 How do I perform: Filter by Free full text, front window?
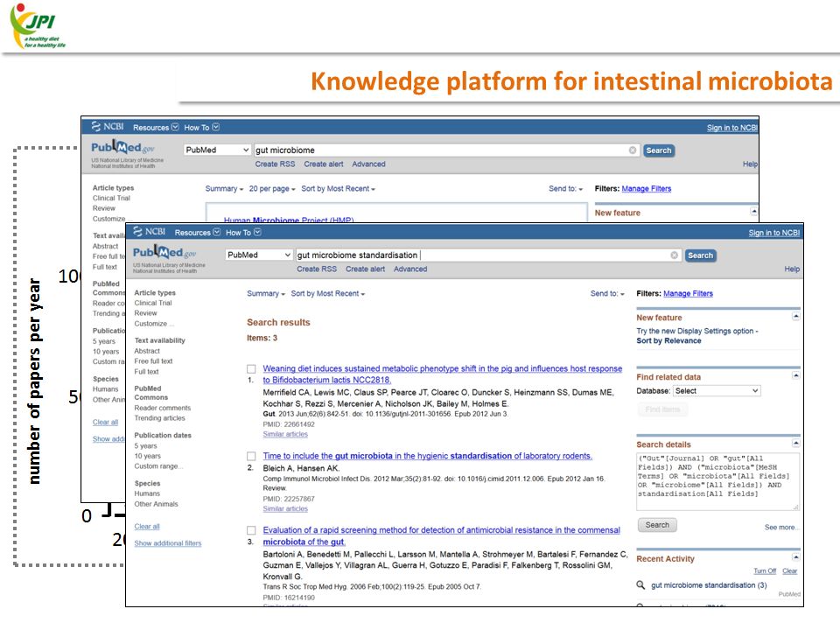[x=153, y=361]
